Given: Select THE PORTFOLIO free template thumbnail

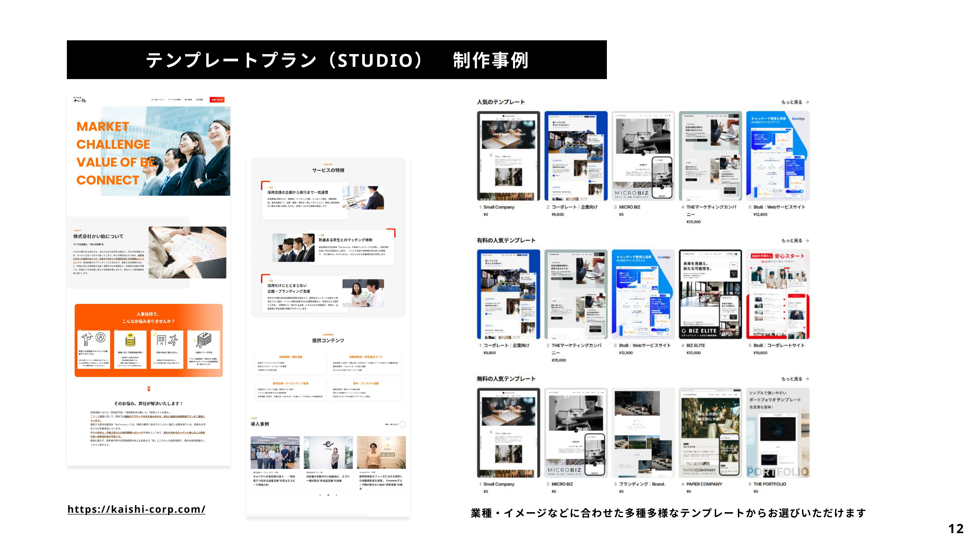Looking at the screenshot, I should (x=778, y=433).
